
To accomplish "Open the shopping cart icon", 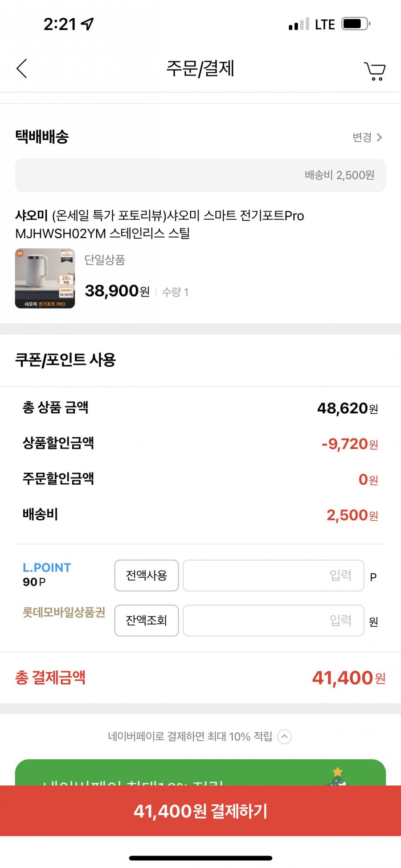I will 375,71.
